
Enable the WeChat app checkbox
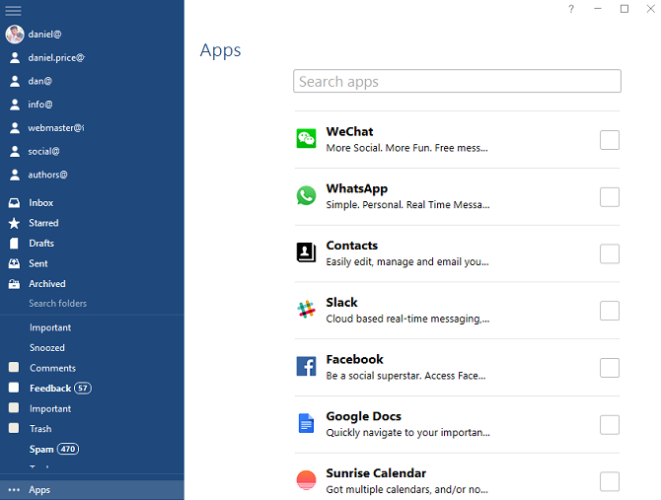610,140
